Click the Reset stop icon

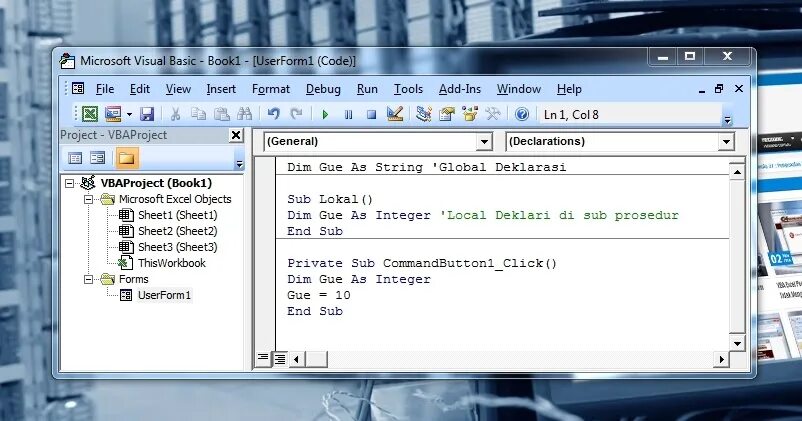[x=372, y=114]
